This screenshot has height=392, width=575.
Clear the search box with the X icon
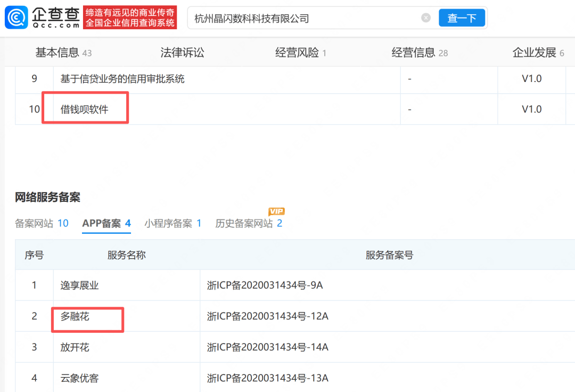click(x=426, y=18)
